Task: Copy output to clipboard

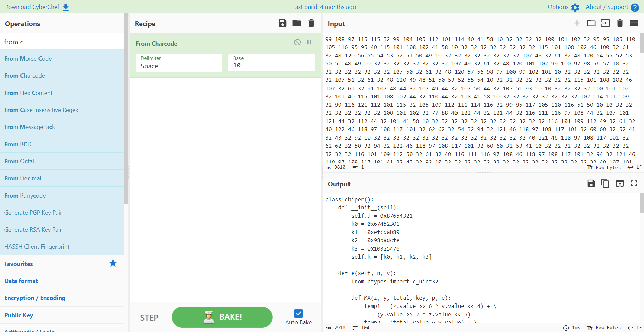Action: (x=605, y=183)
